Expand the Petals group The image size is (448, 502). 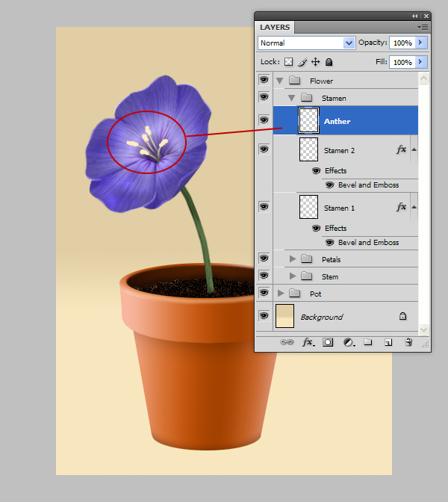coord(293,259)
